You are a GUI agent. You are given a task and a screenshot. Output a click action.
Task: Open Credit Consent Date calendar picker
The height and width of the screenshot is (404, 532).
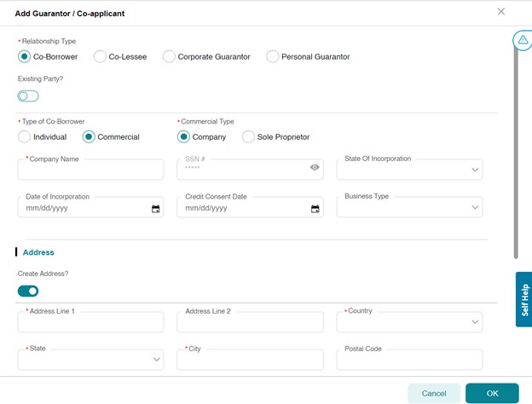pos(315,209)
